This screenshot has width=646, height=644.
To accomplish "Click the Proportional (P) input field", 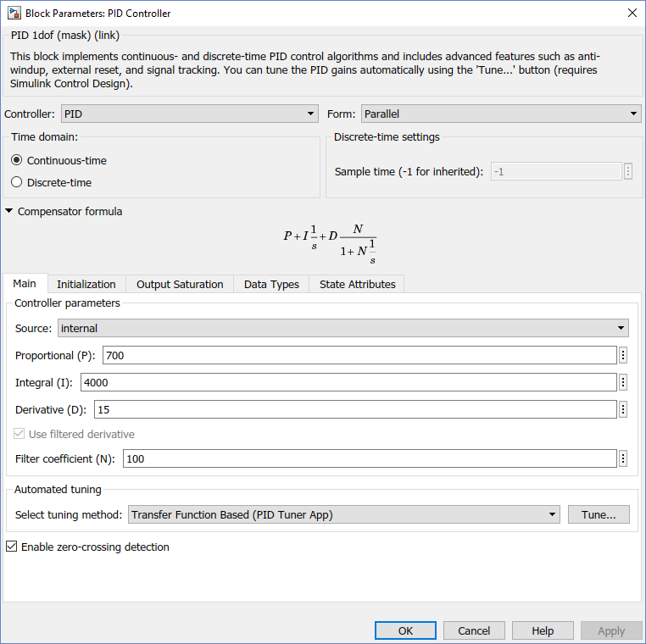I will pos(359,355).
